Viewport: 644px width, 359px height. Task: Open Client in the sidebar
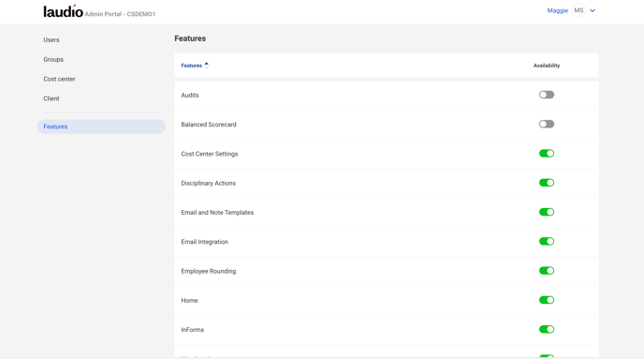click(51, 98)
